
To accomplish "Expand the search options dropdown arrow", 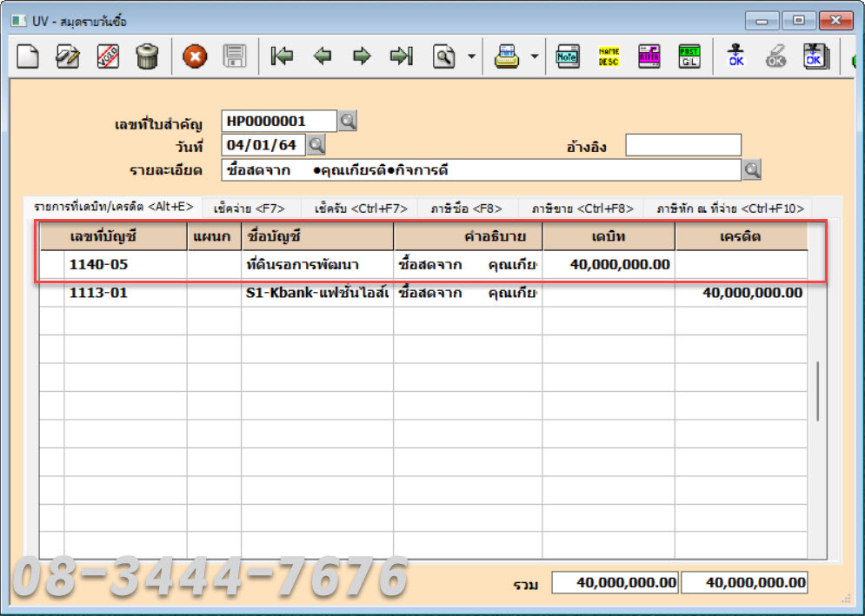I will coord(471,56).
